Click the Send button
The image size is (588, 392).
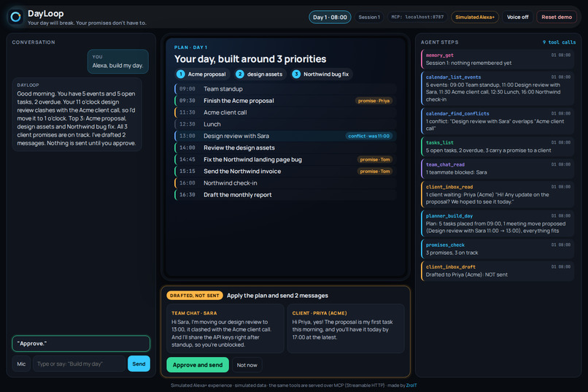click(x=139, y=364)
